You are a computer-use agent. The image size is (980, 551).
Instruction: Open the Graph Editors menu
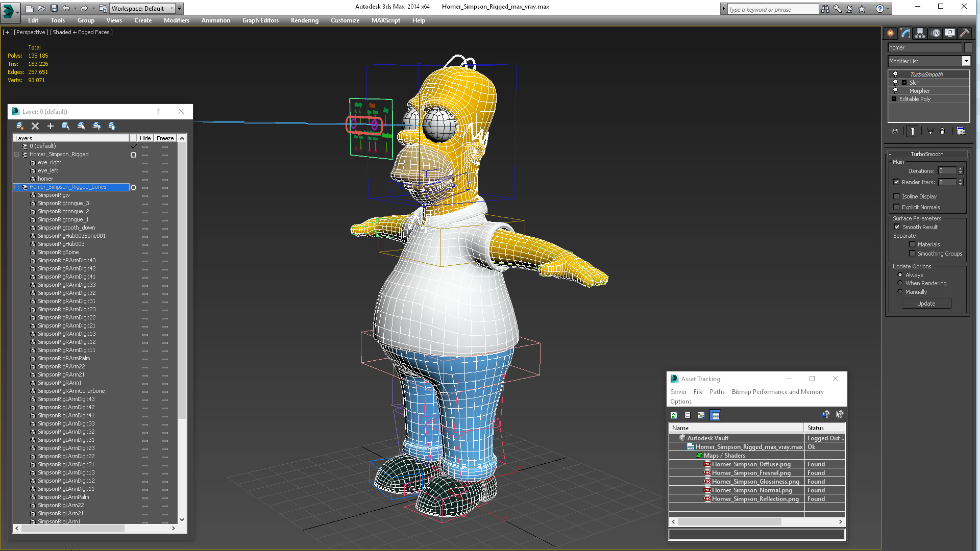[x=260, y=20]
